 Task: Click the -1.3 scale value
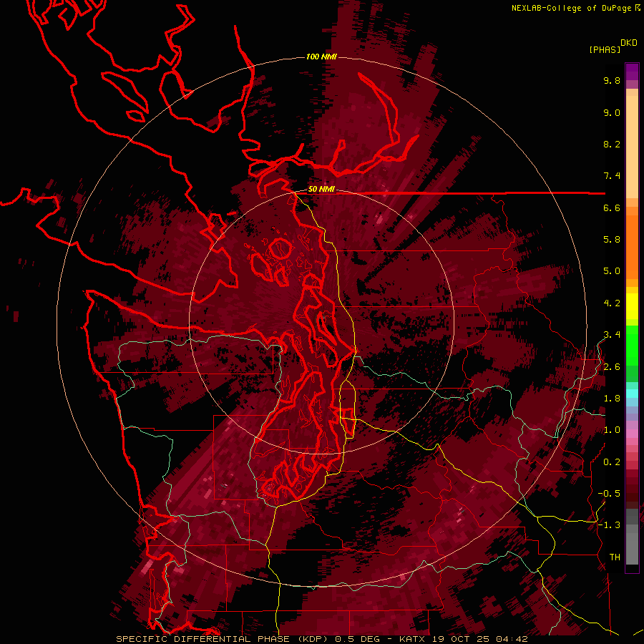point(609,525)
